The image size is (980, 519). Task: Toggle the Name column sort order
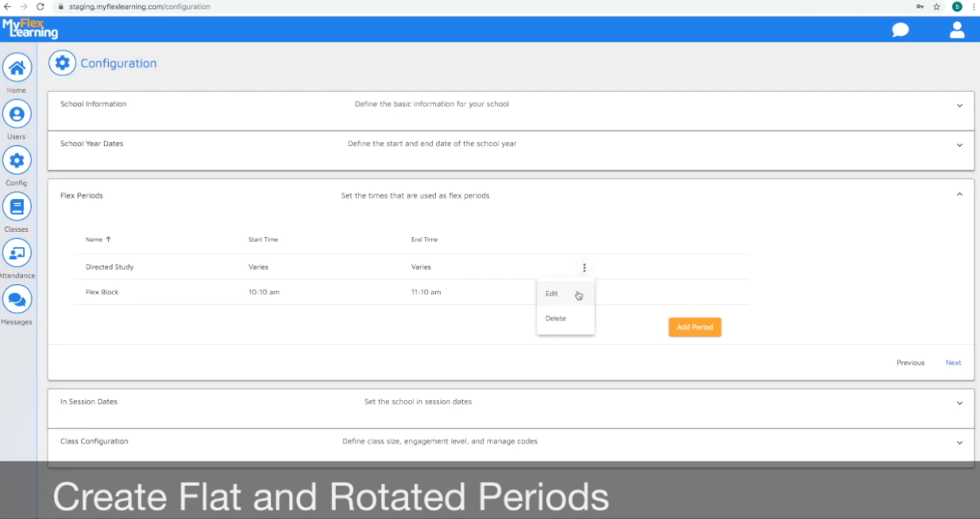tap(96, 239)
